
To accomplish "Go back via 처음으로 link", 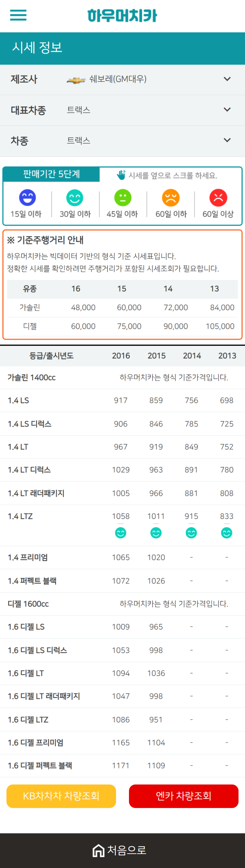I will click(x=119, y=850).
